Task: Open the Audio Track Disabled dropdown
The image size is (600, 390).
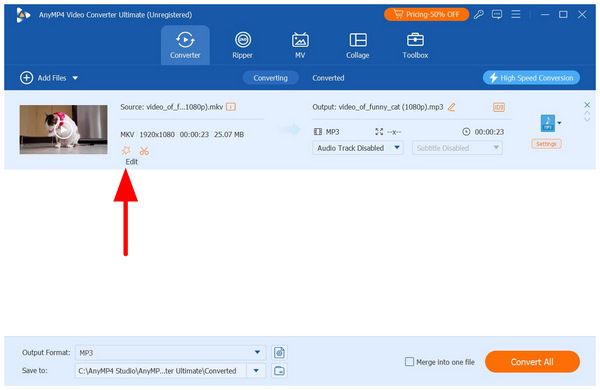Action: [358, 148]
